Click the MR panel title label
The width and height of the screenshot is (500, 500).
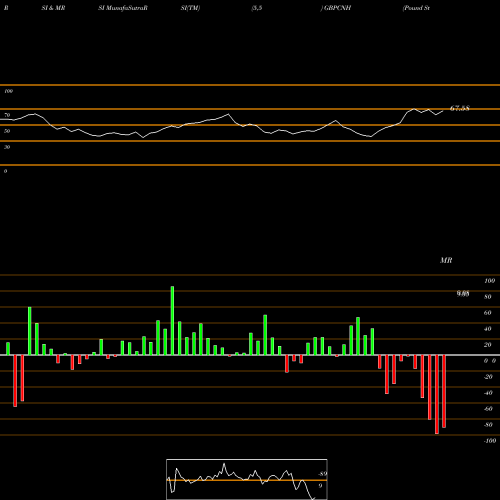pos(446,260)
